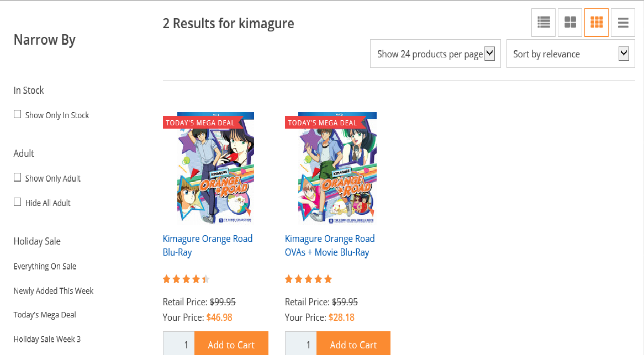Switch to large grid view icon
Viewport: 644px width, 355px height.
pyautogui.click(x=570, y=23)
